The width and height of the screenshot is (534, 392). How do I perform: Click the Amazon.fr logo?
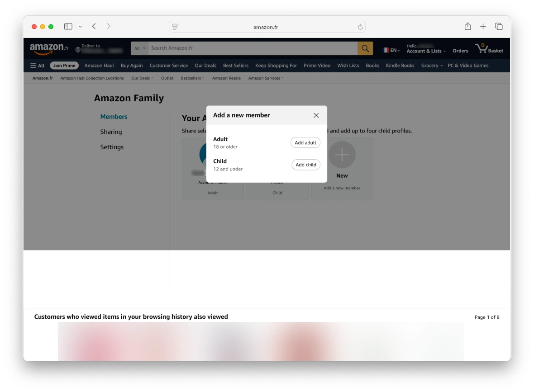(49, 49)
